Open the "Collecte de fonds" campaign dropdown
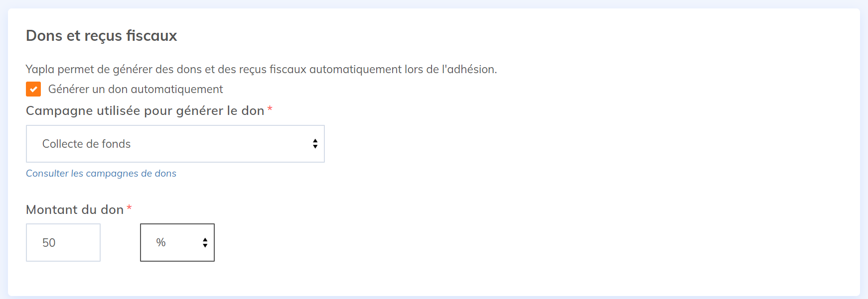The image size is (868, 299). [175, 144]
